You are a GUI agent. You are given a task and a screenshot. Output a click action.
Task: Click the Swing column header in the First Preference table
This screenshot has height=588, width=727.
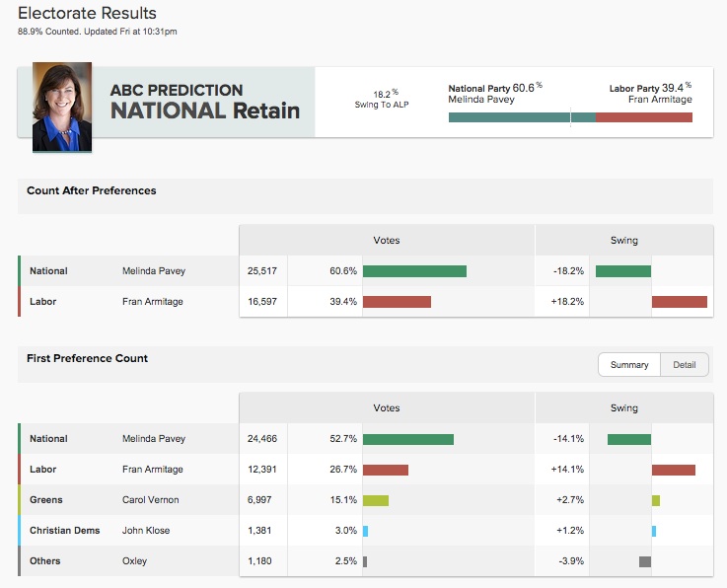624,408
